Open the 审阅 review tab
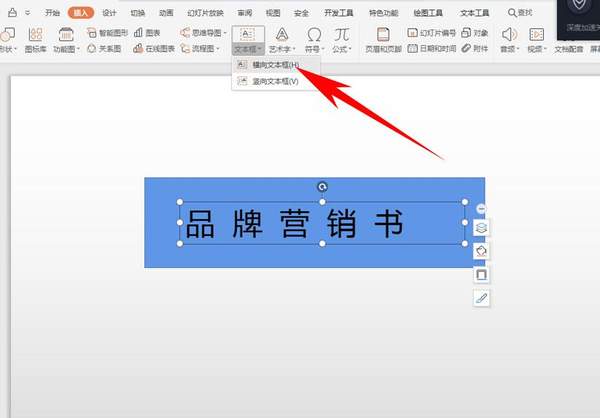The width and height of the screenshot is (600, 418). coord(245,13)
